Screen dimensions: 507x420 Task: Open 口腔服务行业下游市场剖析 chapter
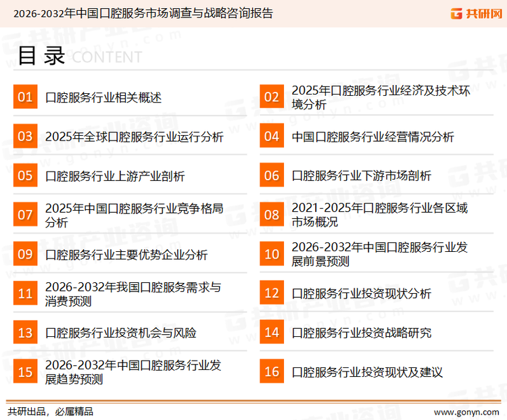tap(361, 176)
